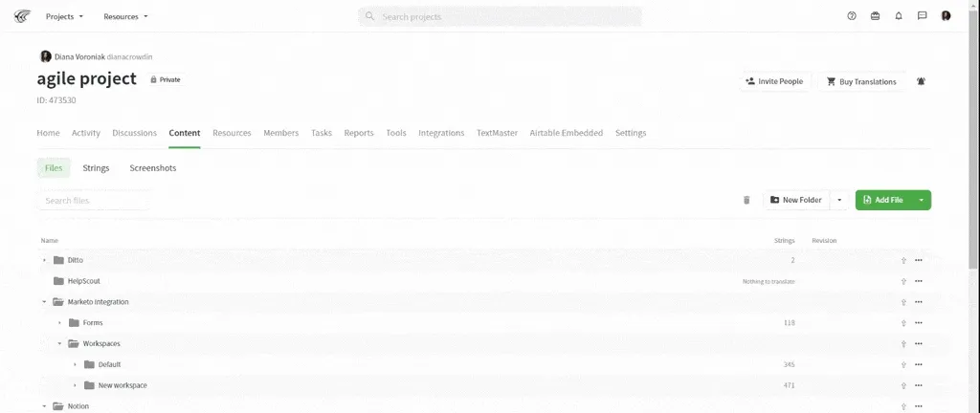
Task: Click priority arrow in New workspace row
Action: (903, 386)
